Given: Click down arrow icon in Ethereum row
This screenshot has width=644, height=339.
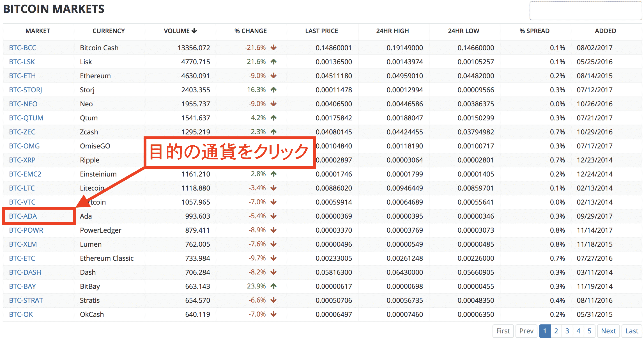Looking at the screenshot, I should point(273,75).
